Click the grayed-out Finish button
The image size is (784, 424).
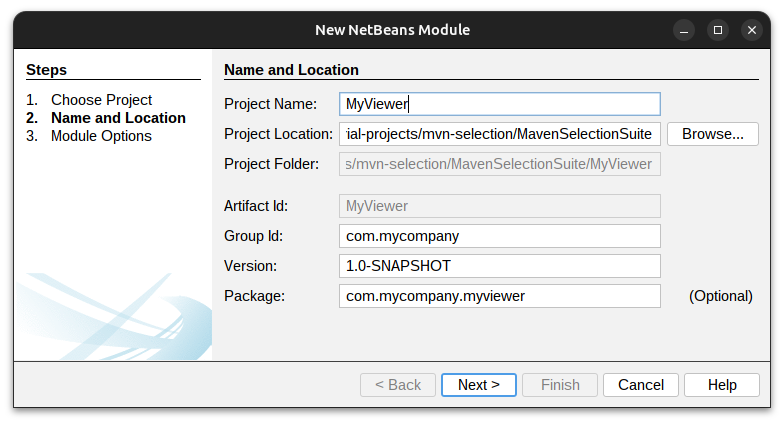coord(560,385)
